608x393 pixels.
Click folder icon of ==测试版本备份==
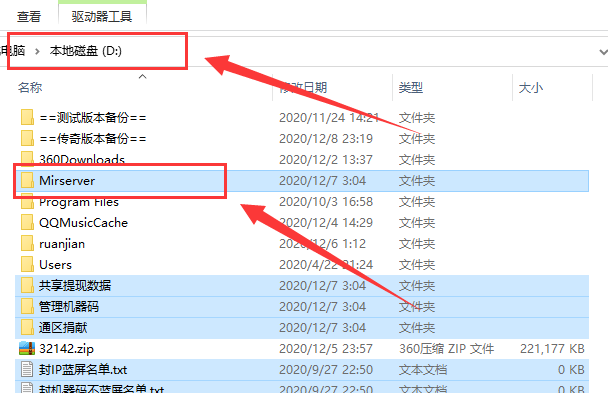pyautogui.click(x=27, y=117)
